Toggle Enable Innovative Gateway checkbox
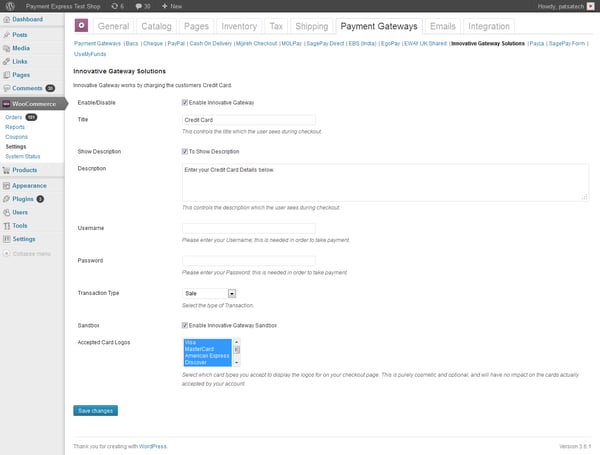This screenshot has height=455, width=600. coord(185,102)
